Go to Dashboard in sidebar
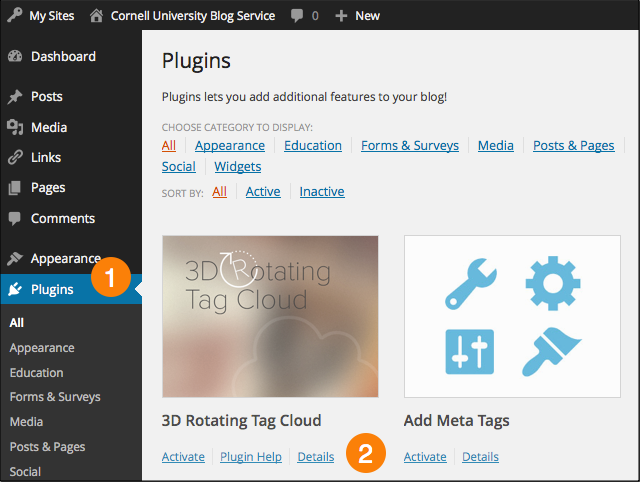Screen dimensions: 640x482 (x=63, y=56)
